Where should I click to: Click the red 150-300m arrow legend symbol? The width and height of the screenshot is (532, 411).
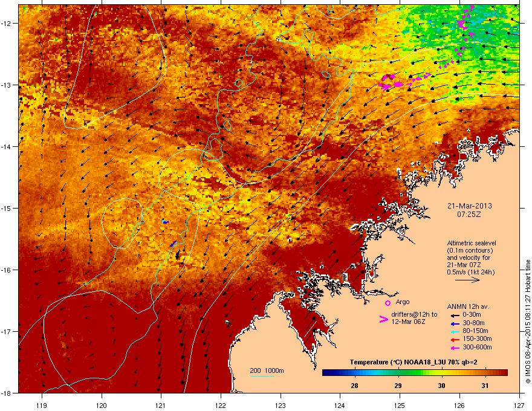coord(455,340)
